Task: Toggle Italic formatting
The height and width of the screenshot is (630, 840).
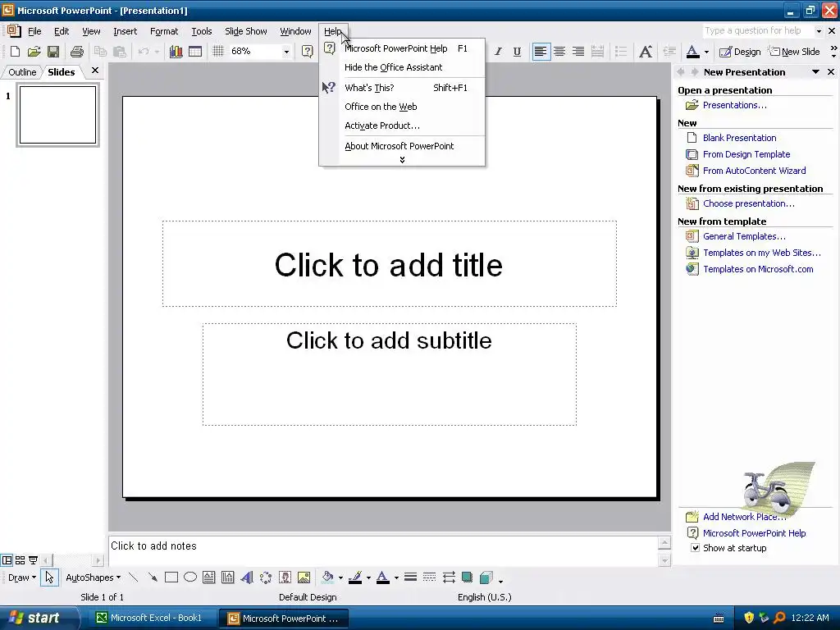Action: point(498,52)
